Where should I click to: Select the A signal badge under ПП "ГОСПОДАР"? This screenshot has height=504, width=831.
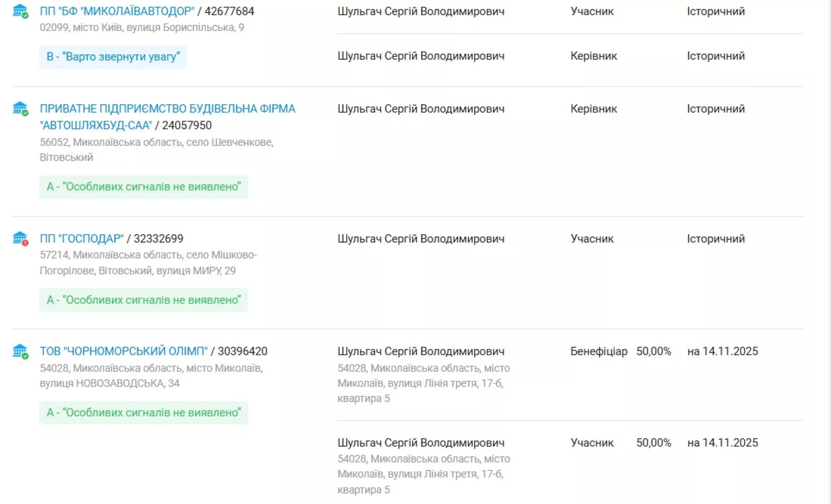(x=143, y=300)
